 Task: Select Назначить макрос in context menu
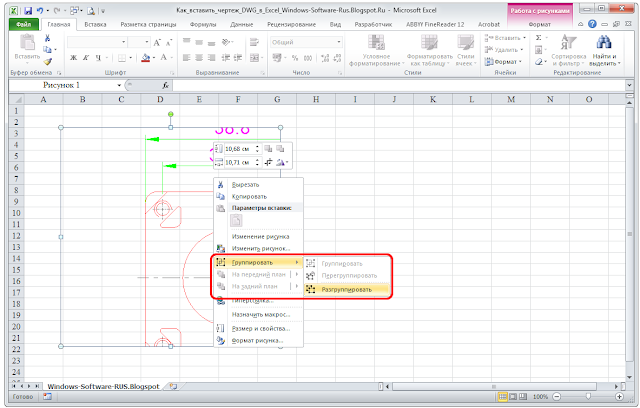[x=258, y=315]
